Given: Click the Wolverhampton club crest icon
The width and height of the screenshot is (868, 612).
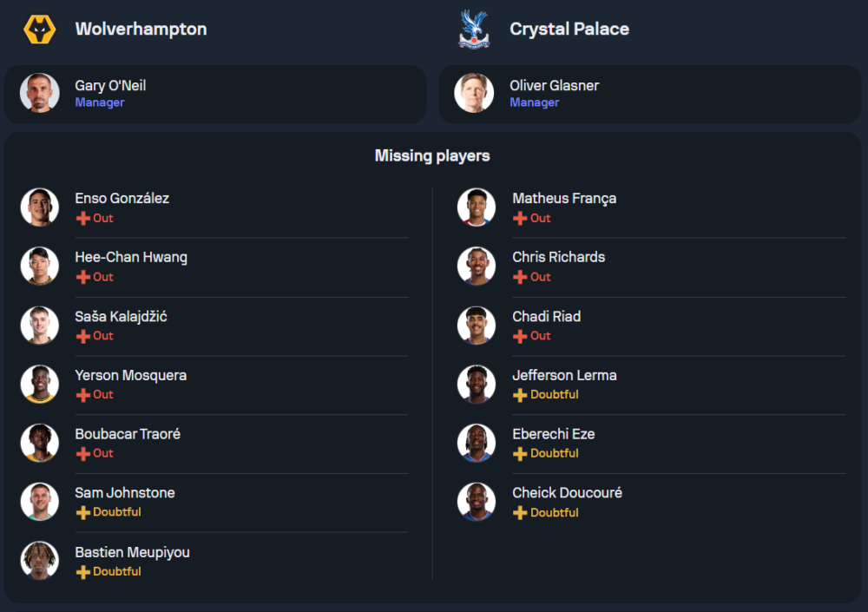Looking at the screenshot, I should (x=39, y=30).
